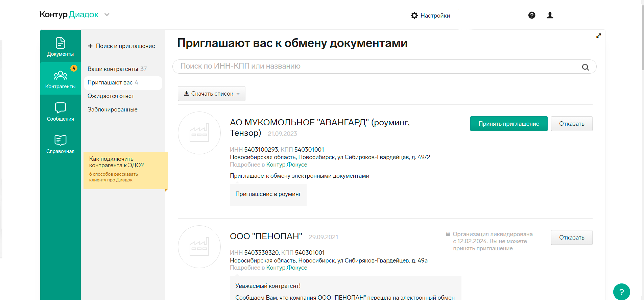644x300 pixels.
Task: Select Ваши контрагенты menu item
Action: (113, 69)
